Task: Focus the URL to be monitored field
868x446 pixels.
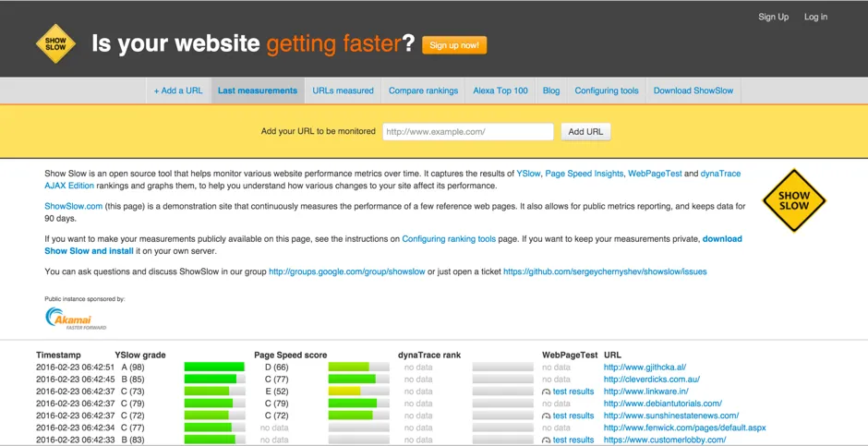Action: (468, 132)
